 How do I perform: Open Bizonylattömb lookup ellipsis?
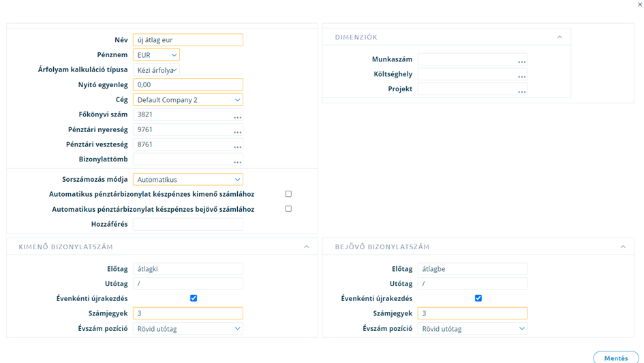pyautogui.click(x=237, y=162)
